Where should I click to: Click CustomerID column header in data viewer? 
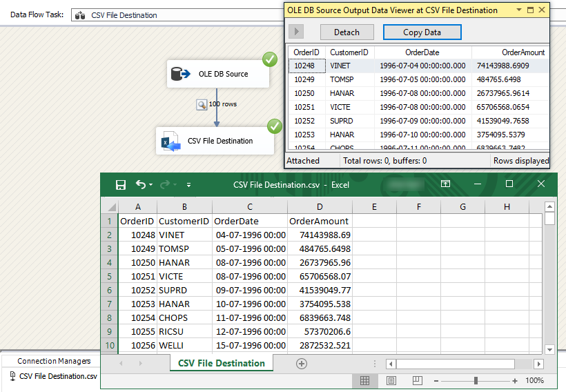(x=349, y=52)
